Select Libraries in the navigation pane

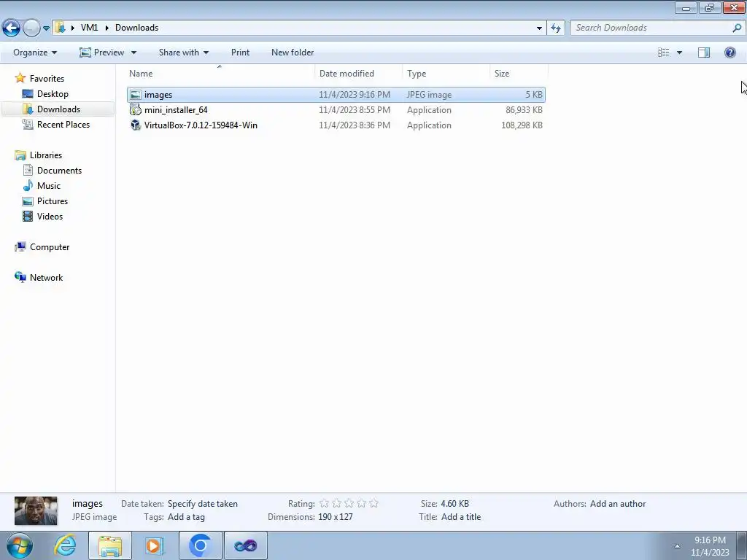[x=46, y=155]
